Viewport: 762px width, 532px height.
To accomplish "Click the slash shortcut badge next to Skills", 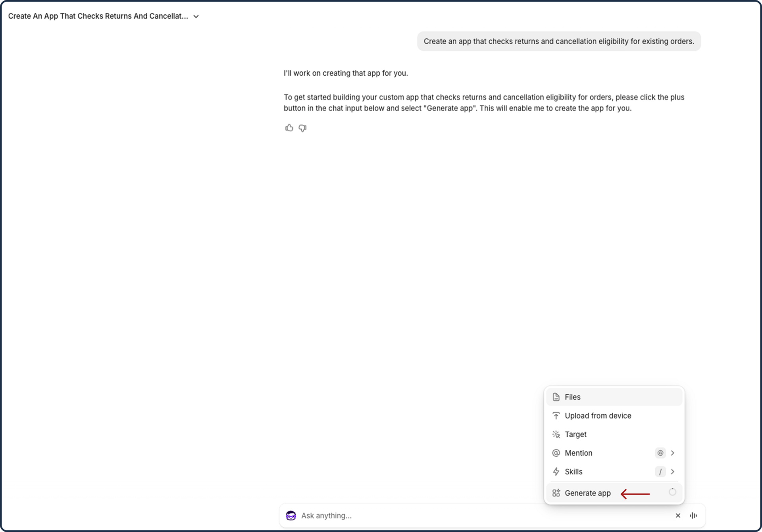I will (660, 472).
